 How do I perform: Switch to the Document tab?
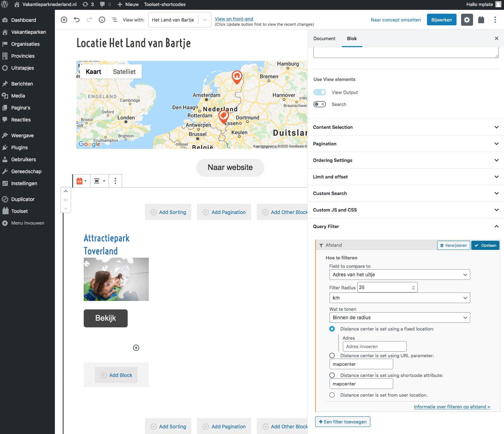324,38
